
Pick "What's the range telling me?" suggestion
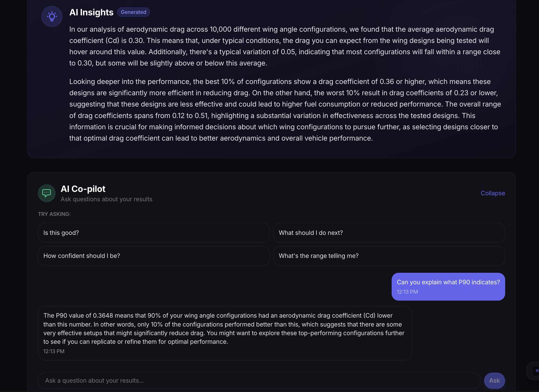click(x=389, y=256)
